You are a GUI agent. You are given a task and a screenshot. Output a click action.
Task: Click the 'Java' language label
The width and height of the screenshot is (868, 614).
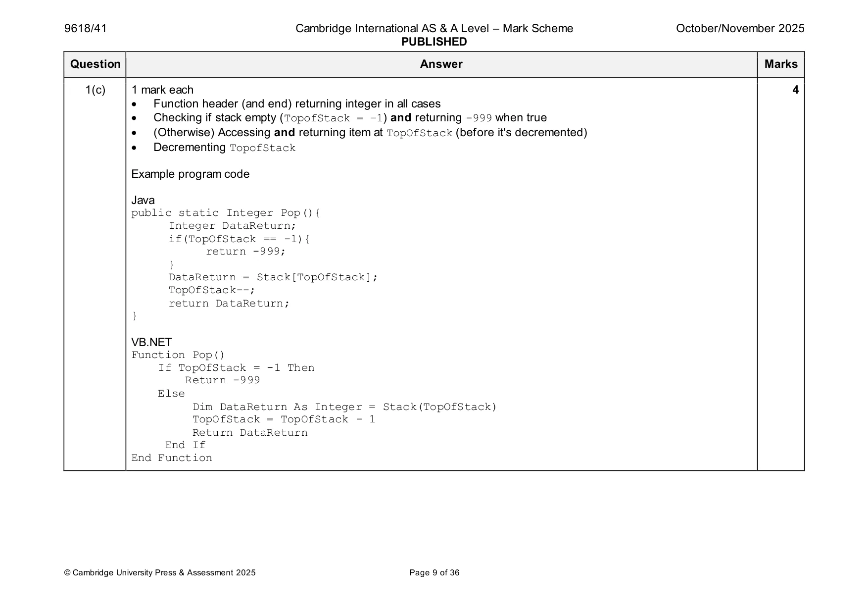coord(143,200)
